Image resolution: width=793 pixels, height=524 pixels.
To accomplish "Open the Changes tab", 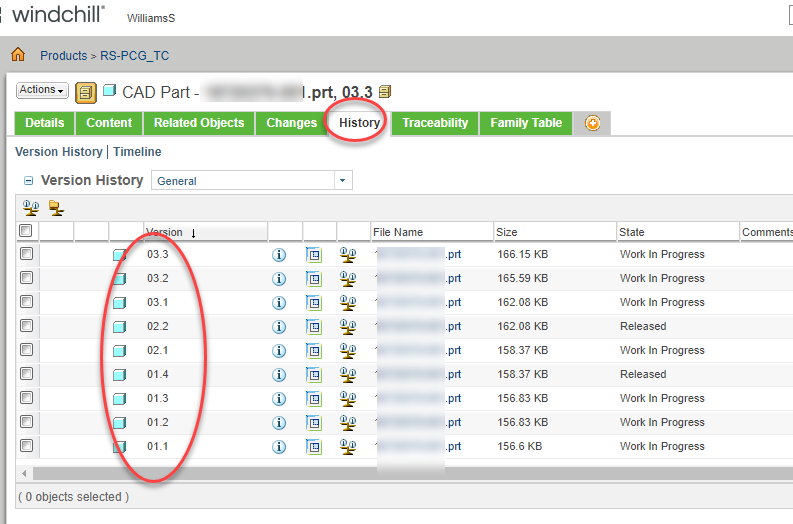I will (x=291, y=123).
